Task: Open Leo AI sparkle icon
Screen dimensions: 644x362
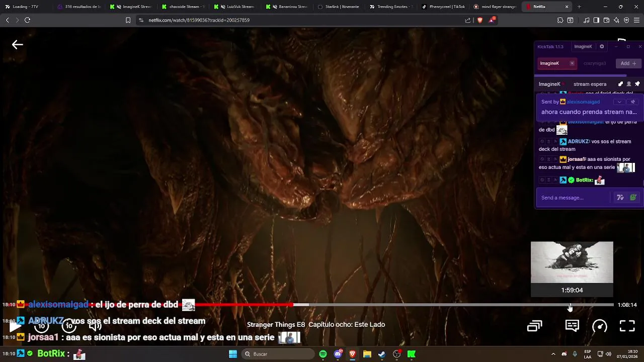Action: [x=616, y=20]
